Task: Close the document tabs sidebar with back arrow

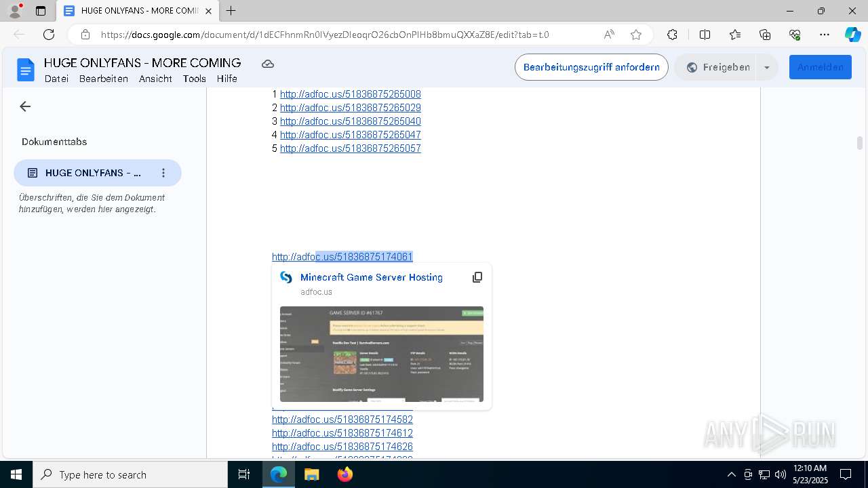Action: 25,106
